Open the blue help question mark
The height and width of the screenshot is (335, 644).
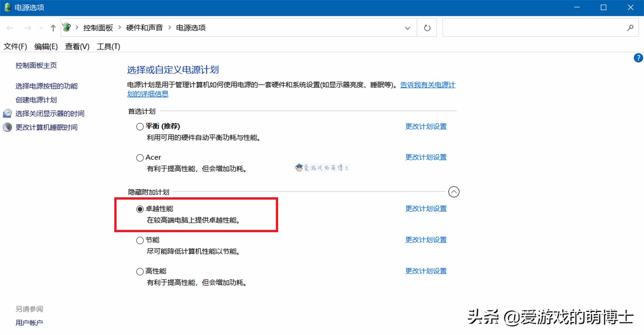click(638, 58)
